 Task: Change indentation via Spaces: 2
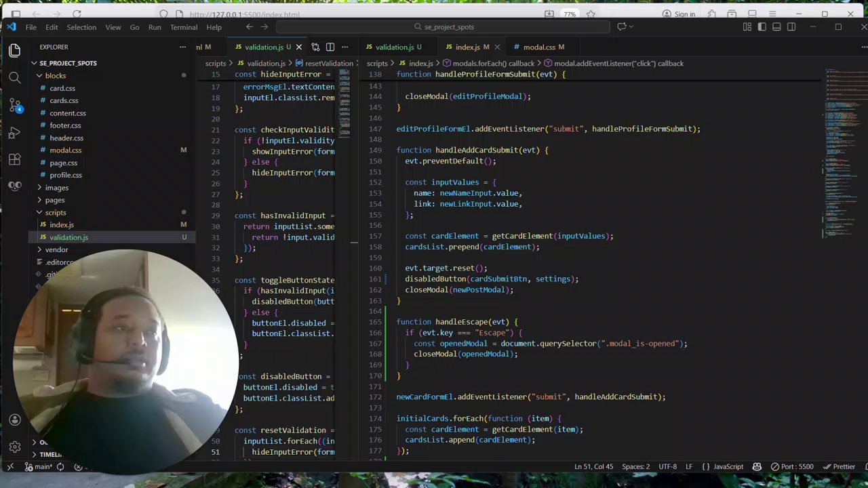[635, 466]
